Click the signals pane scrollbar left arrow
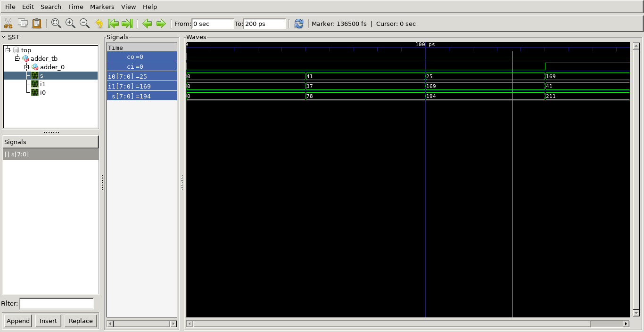644x332 pixels. pyautogui.click(x=110, y=324)
